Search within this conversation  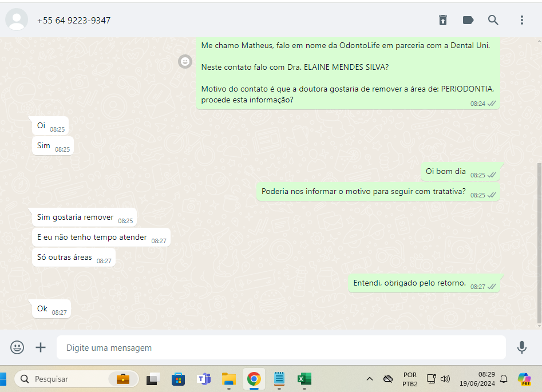pos(493,20)
